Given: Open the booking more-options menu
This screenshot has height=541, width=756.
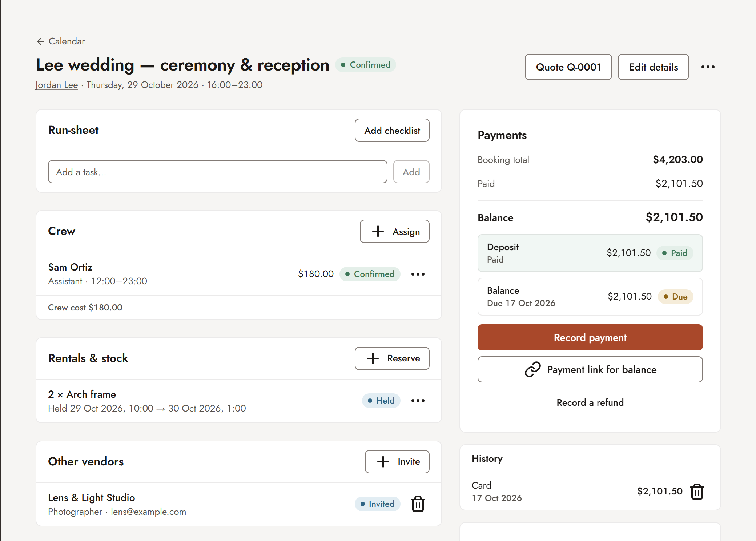Looking at the screenshot, I should pyautogui.click(x=708, y=67).
